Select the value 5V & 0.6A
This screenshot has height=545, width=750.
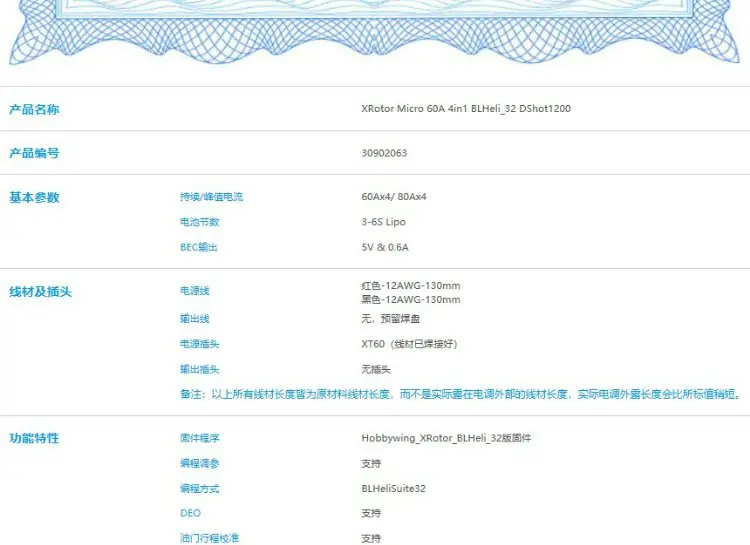pos(385,247)
